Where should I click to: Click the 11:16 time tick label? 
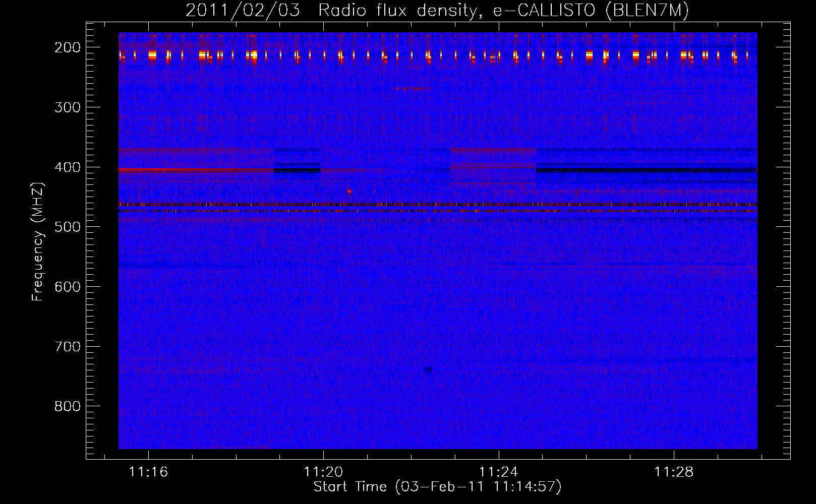[148, 472]
